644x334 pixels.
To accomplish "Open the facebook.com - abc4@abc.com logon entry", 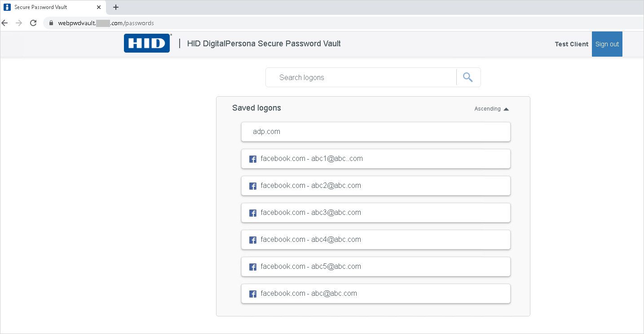I will click(x=375, y=240).
